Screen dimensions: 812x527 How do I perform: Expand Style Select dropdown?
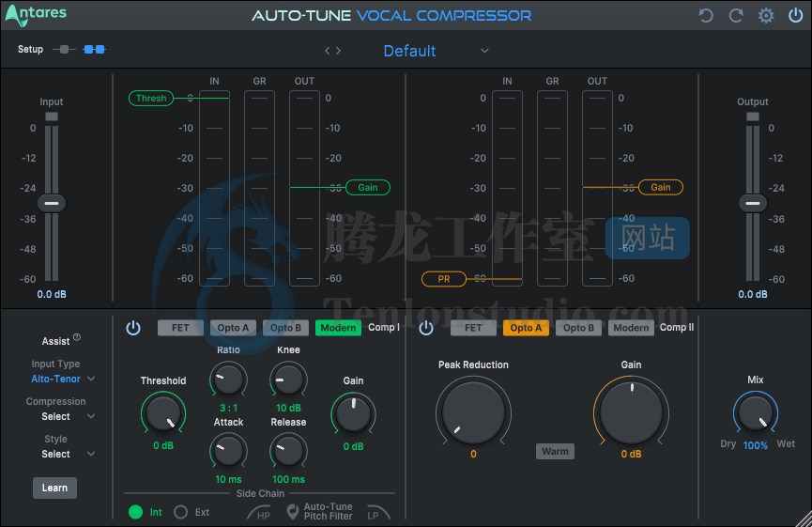click(68, 454)
